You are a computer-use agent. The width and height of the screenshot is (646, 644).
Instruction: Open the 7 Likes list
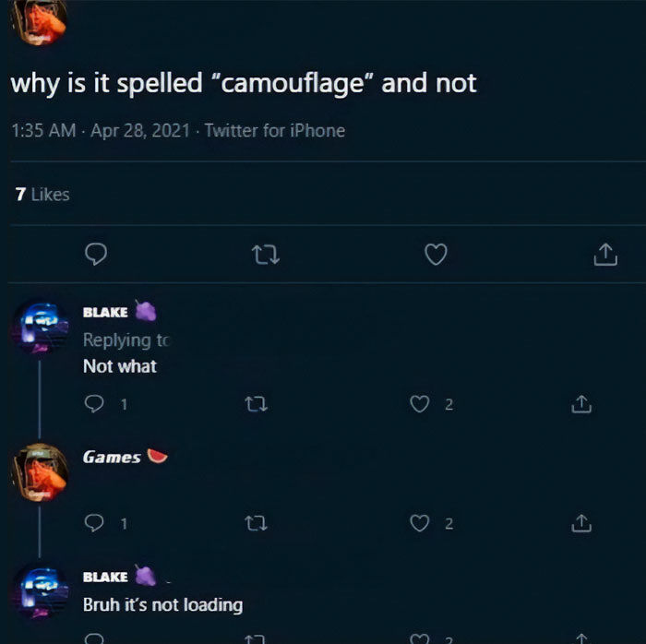(42, 195)
